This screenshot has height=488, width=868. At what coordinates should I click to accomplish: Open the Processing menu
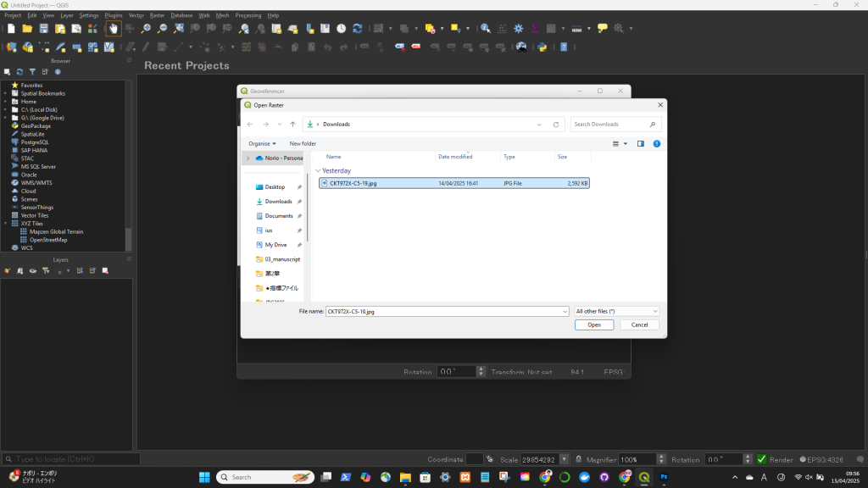click(x=248, y=15)
